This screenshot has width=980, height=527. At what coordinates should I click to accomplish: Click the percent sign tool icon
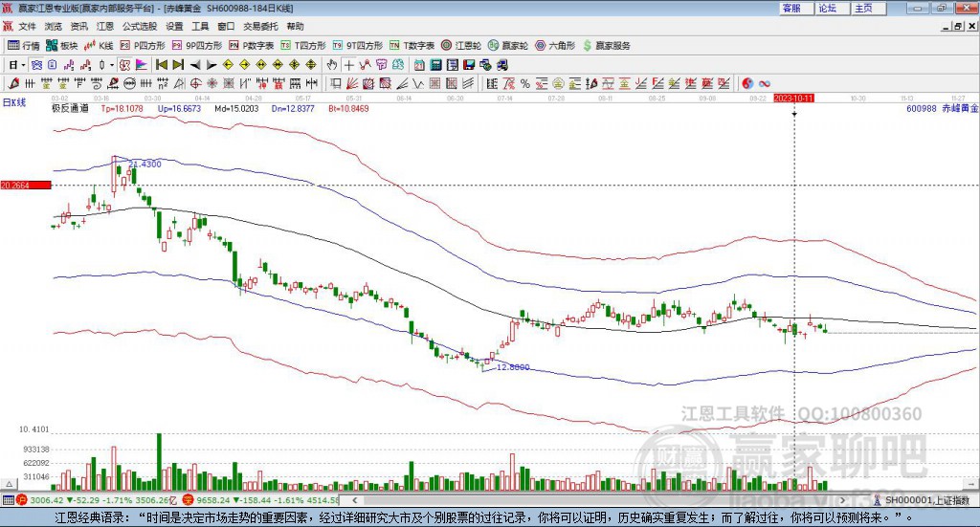point(525,83)
